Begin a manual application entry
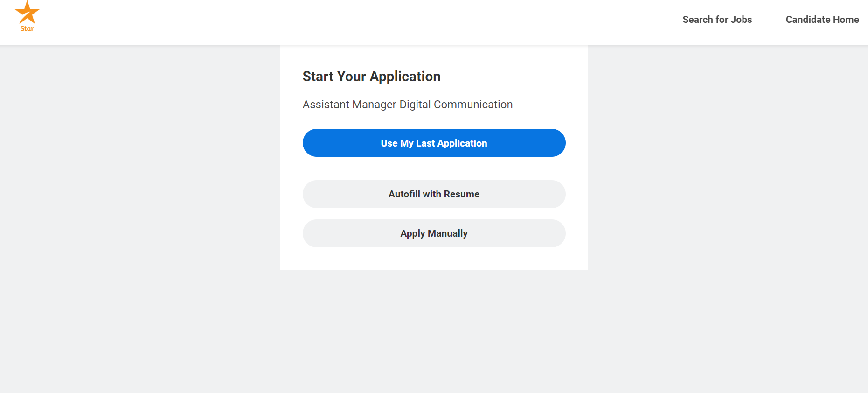 [x=434, y=233]
